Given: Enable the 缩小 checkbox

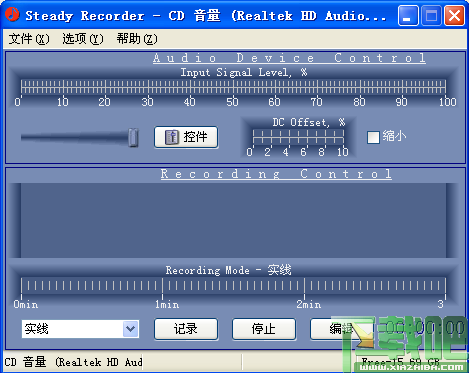Looking at the screenshot, I should pos(373,137).
